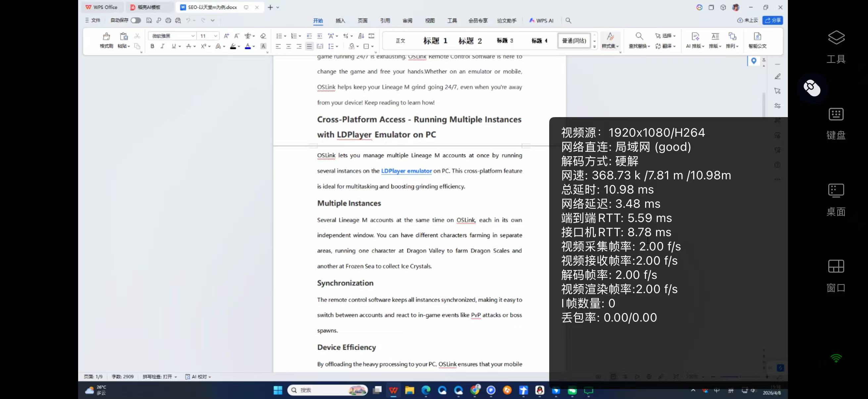Image resolution: width=868 pixels, height=399 pixels.
Task: Open 查找替换 find and replace
Action: pyautogui.click(x=639, y=41)
